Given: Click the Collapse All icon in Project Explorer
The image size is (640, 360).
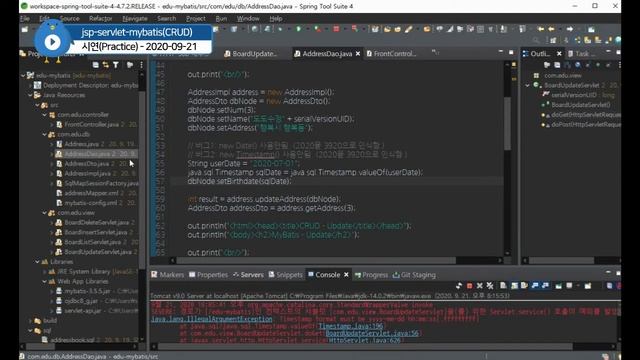Looking at the screenshot, I should (x=96, y=64).
